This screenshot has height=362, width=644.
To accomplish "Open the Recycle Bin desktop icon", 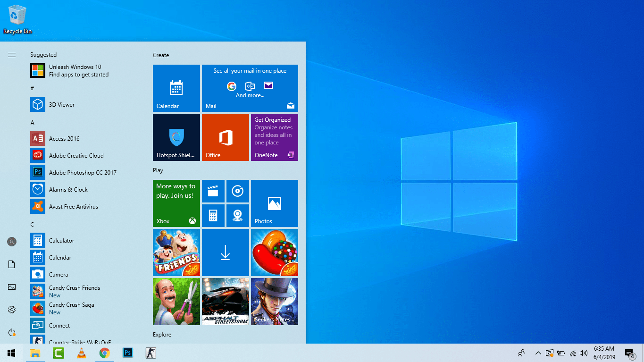I will [17, 19].
